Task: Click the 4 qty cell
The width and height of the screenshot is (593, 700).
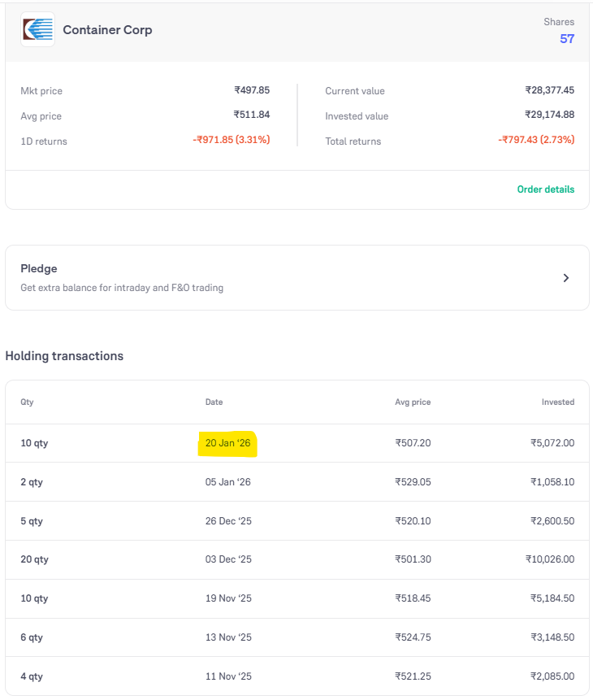Action: tap(32, 676)
